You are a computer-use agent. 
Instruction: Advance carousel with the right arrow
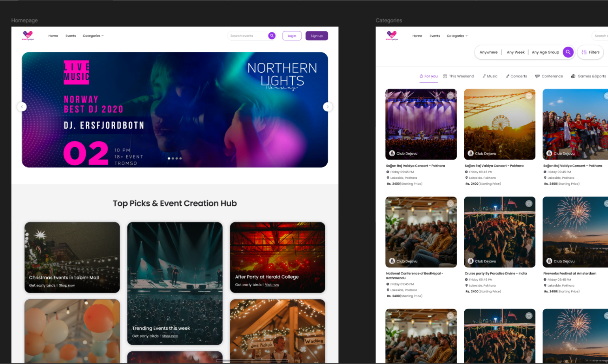point(327,107)
